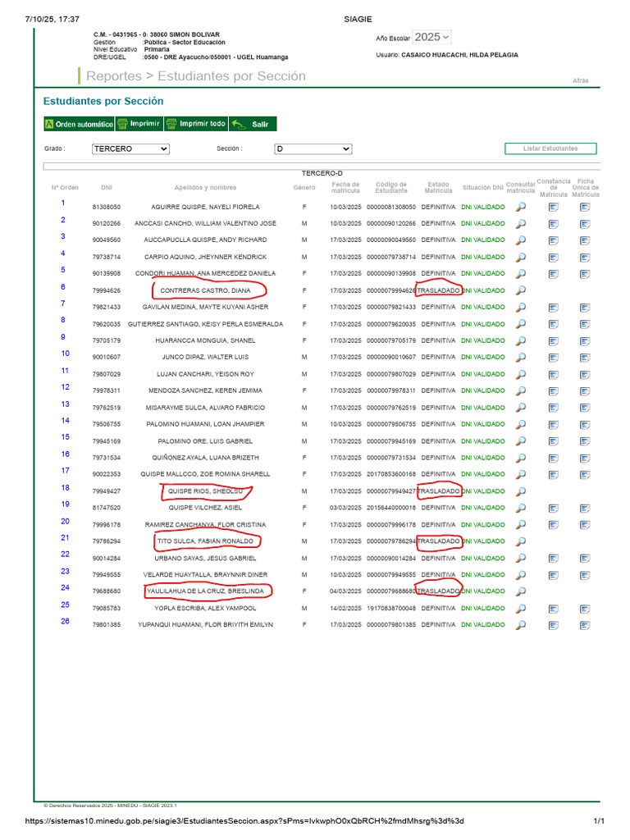Click the Imprimir todo button

click(x=195, y=124)
